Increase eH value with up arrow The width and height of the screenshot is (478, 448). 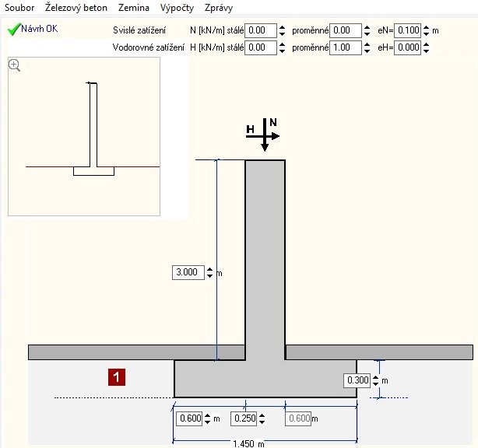[x=426, y=45]
